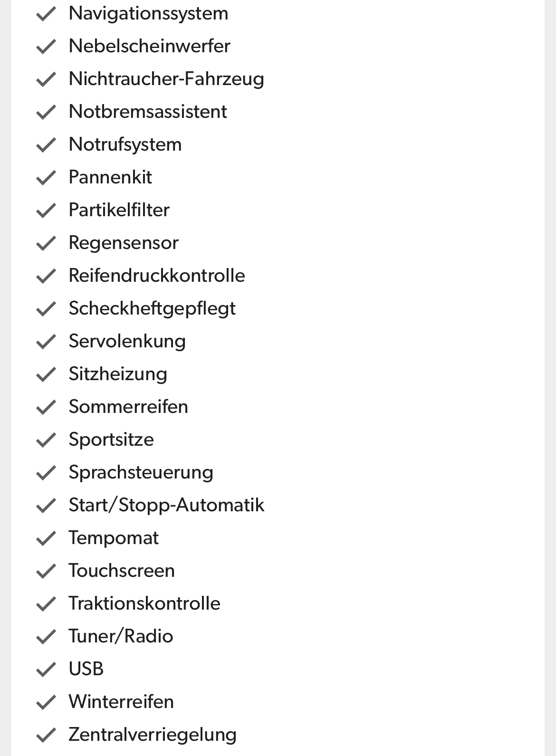Select the Servolenkung feature label
The height and width of the screenshot is (756, 556).
pos(127,341)
